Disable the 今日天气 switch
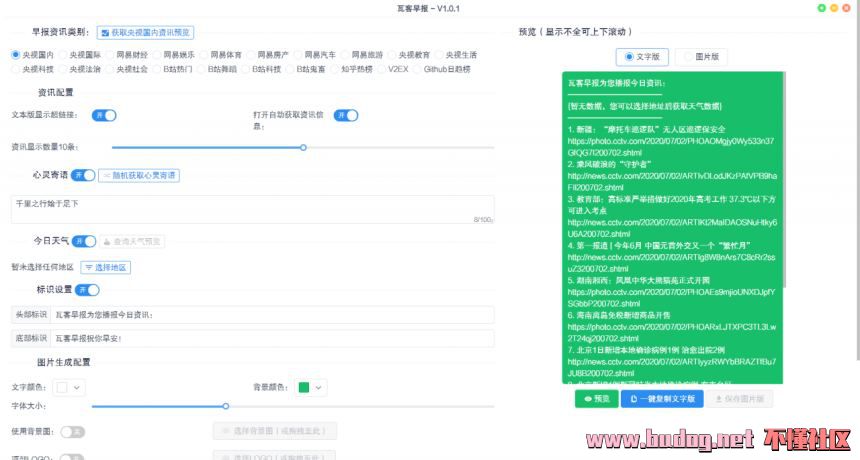The width and height of the screenshot is (860, 460). (x=84, y=241)
